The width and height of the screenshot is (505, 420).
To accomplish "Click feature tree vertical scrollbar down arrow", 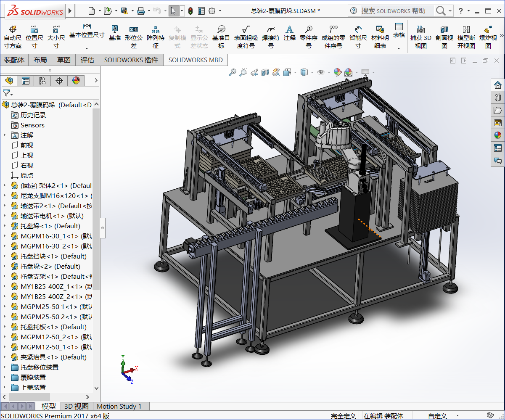I will (x=96, y=388).
